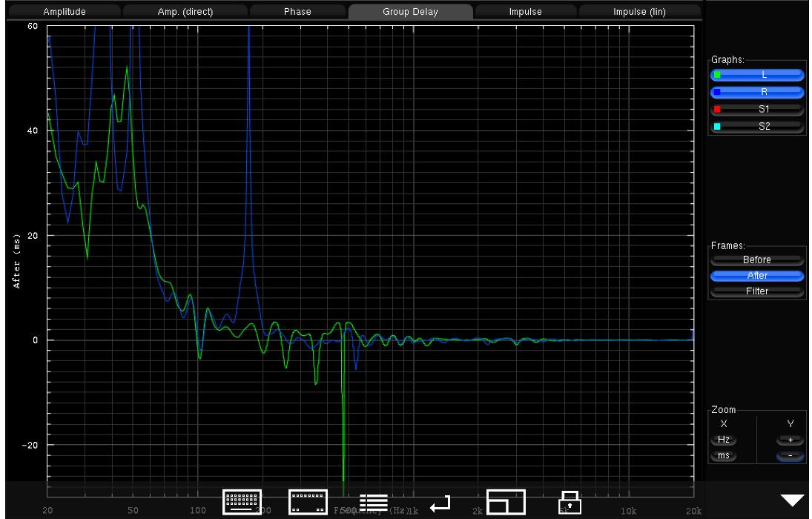Select the Filter frame
This screenshot has width=812, height=519.
756,291
